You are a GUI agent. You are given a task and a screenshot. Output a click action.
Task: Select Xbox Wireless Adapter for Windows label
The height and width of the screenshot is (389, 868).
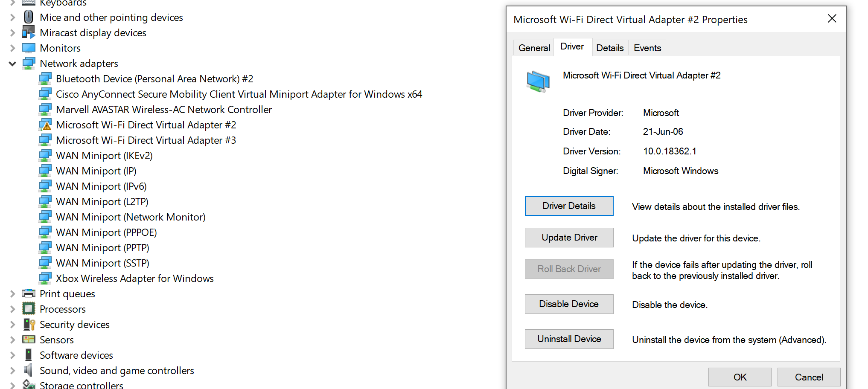tap(135, 279)
